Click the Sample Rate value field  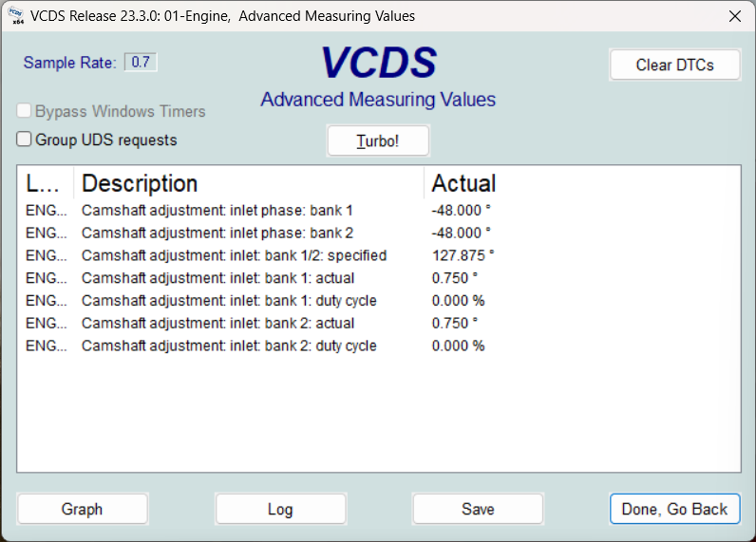point(141,63)
